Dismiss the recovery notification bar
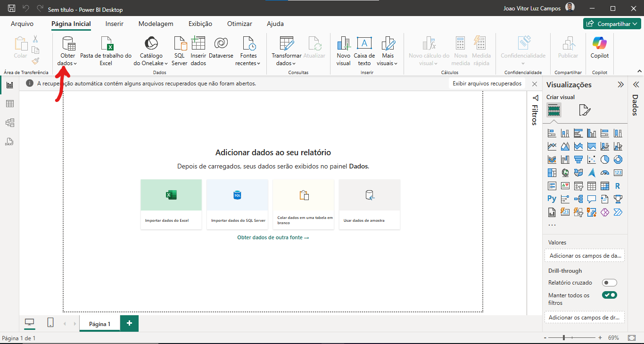Viewport: 644px width, 344px height. [535, 84]
